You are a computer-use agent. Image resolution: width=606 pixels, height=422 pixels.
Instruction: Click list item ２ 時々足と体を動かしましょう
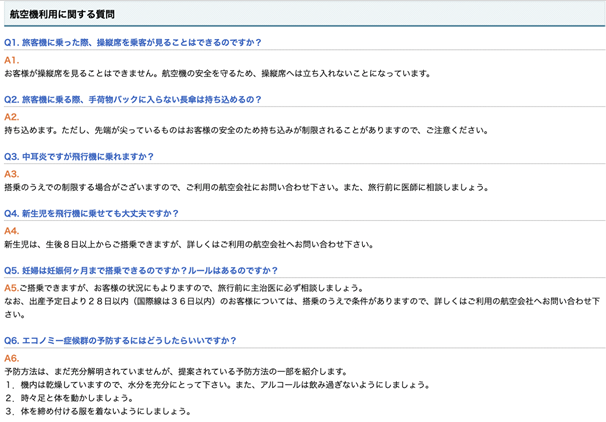[69, 398]
